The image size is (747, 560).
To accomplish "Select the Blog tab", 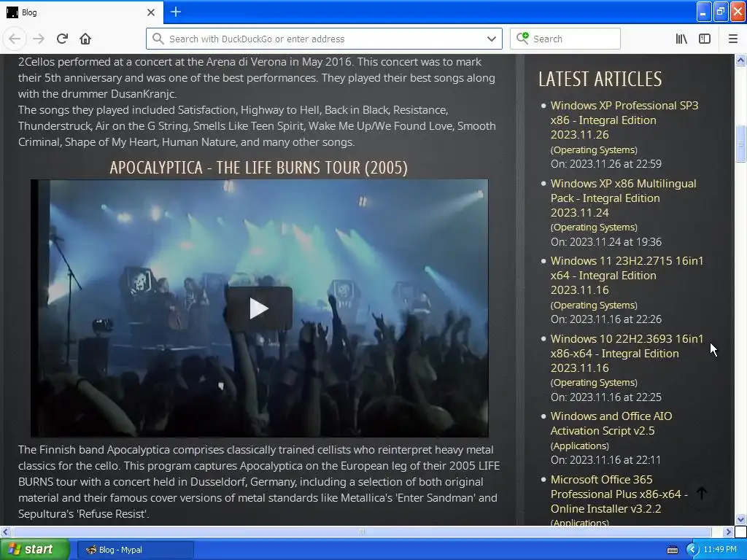I will (x=82, y=12).
